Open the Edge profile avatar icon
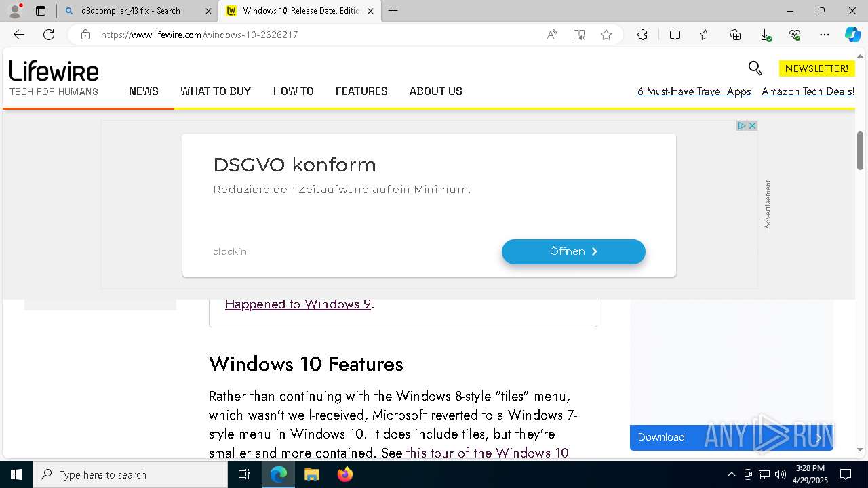The image size is (868, 488). point(15,11)
